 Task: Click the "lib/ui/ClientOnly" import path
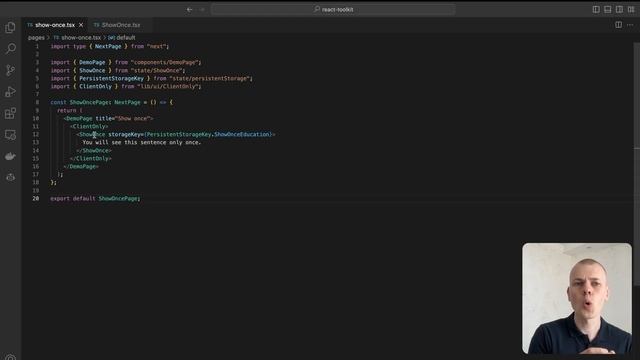click(x=168, y=87)
